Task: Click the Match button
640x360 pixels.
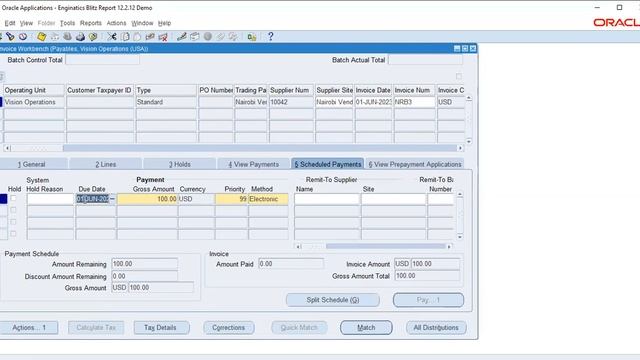Action: click(x=366, y=328)
